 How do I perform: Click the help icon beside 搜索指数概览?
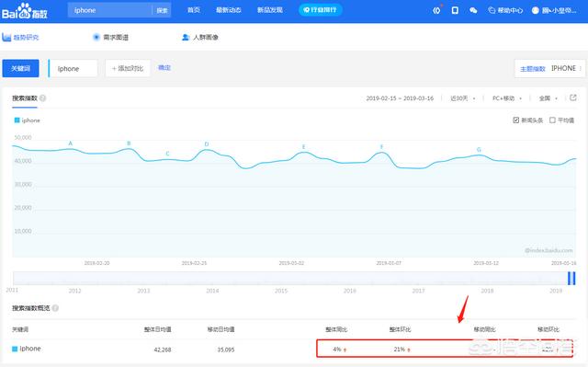[x=55, y=308]
